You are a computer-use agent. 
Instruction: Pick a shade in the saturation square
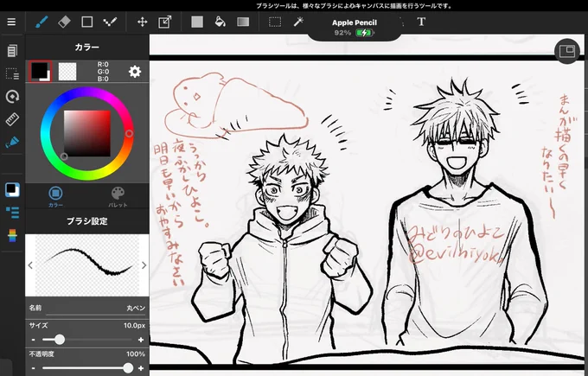[87, 133]
